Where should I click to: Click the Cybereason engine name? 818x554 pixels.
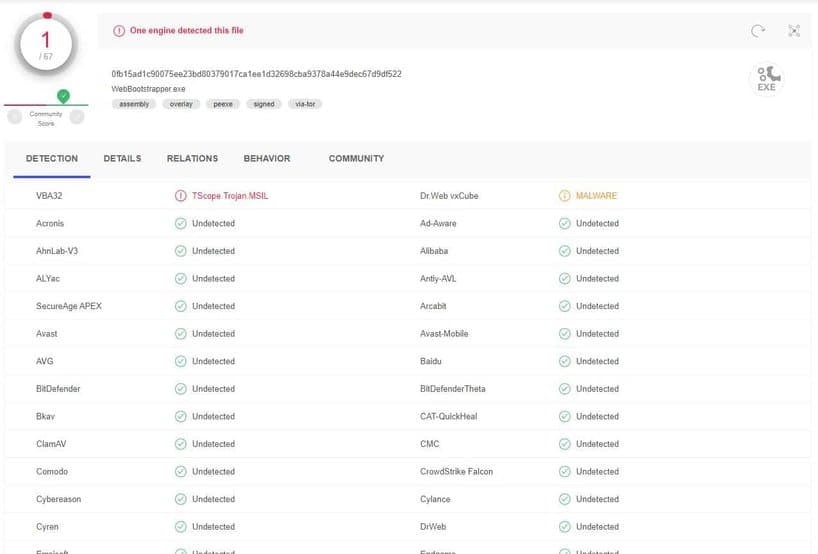58,499
